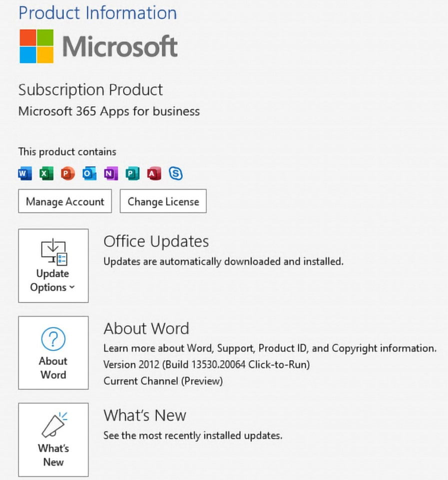Screen dimensions: 448x480
Task: Click the What's New heading text
Action: [145, 415]
